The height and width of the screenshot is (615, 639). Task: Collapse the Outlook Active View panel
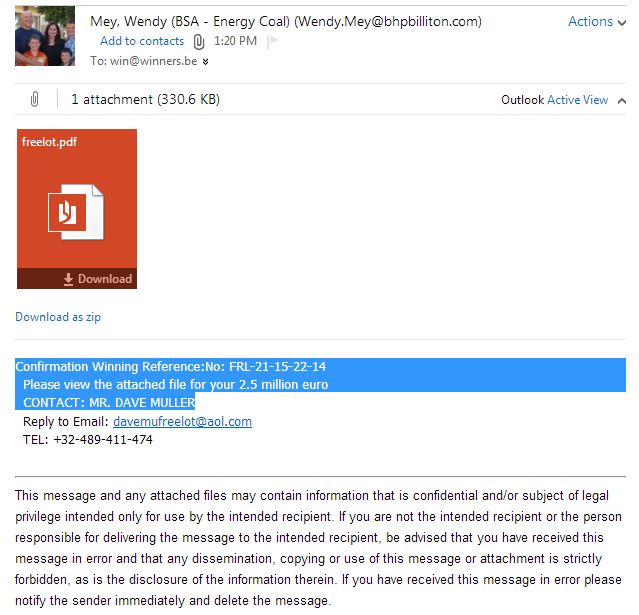[x=621, y=100]
